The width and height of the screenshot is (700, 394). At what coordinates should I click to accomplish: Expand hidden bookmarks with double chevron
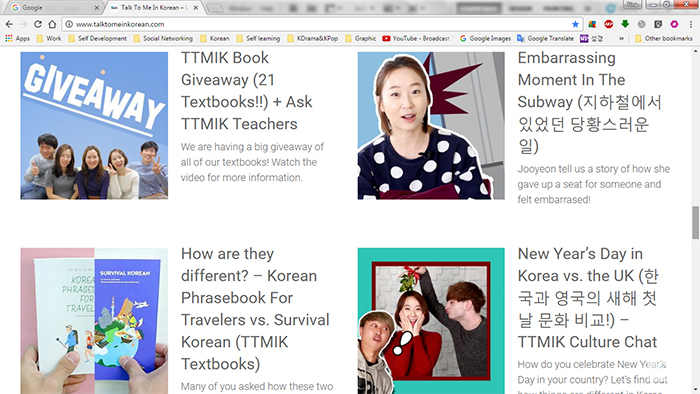[x=621, y=38]
